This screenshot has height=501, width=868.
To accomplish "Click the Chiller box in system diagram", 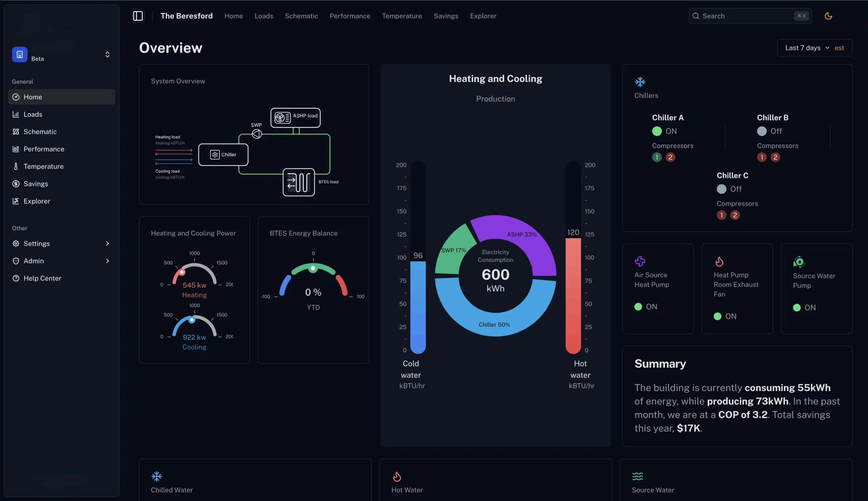I will pos(223,155).
